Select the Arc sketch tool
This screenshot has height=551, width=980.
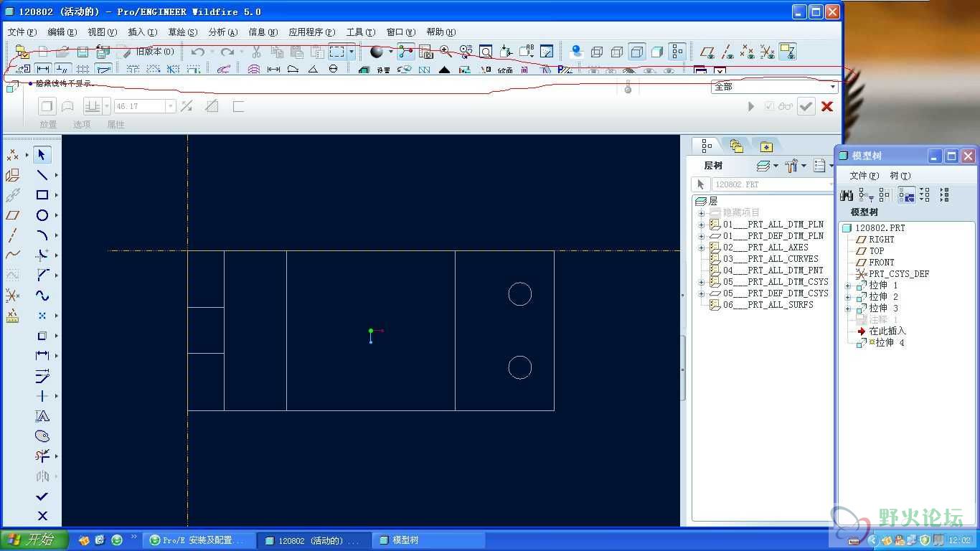[x=42, y=235]
